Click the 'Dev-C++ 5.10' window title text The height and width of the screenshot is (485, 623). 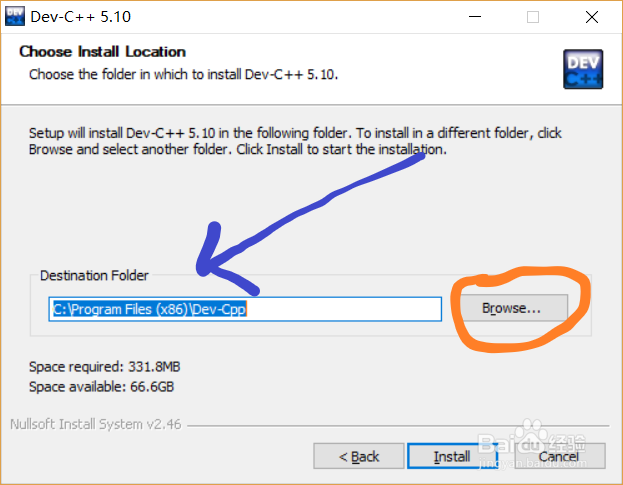pyautogui.click(x=81, y=17)
